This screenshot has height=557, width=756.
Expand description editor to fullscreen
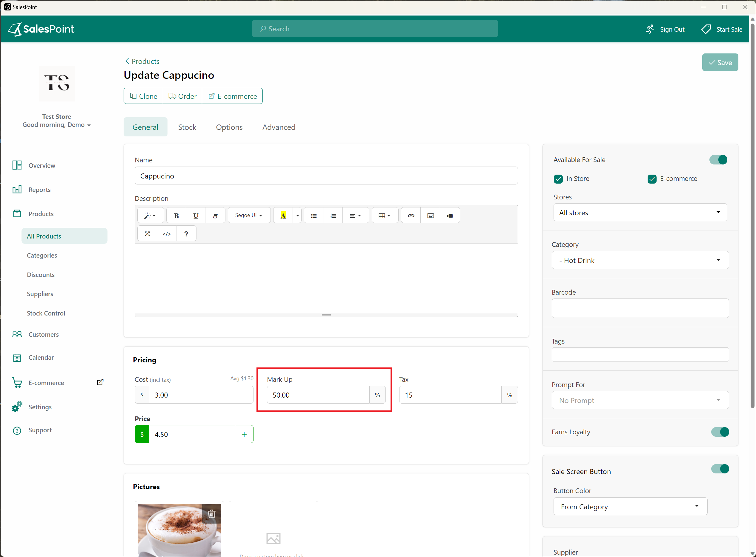(x=147, y=233)
